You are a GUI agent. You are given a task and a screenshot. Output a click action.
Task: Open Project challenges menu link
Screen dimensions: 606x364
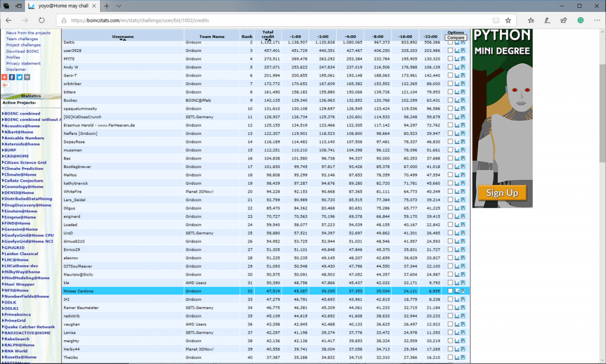click(x=23, y=45)
